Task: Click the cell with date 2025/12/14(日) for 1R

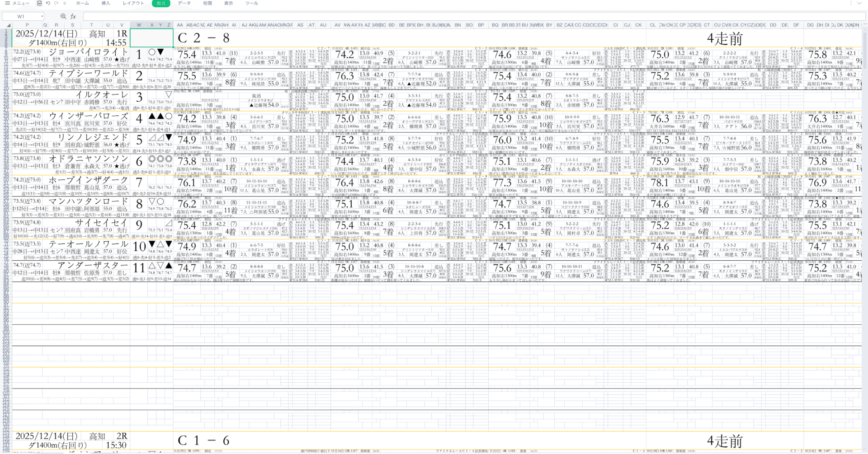Action: coord(46,34)
